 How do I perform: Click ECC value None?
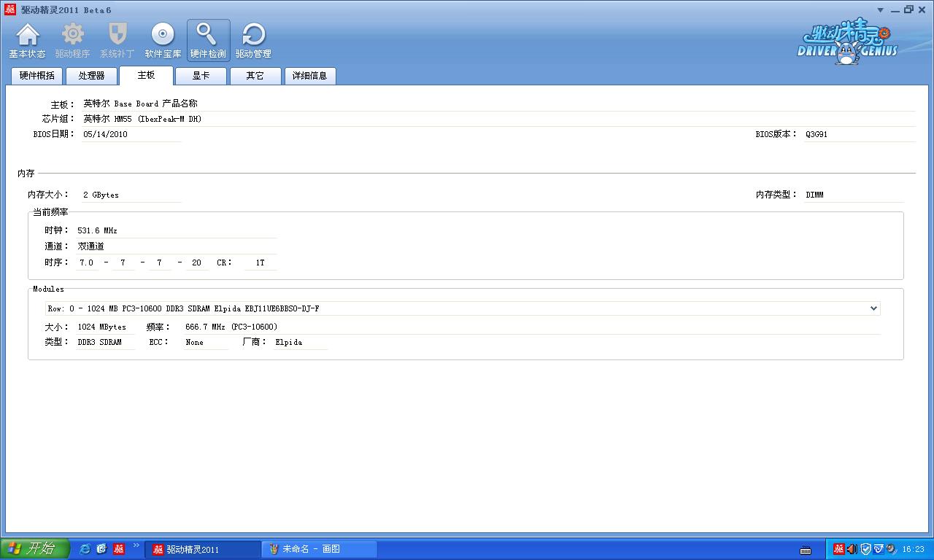194,342
